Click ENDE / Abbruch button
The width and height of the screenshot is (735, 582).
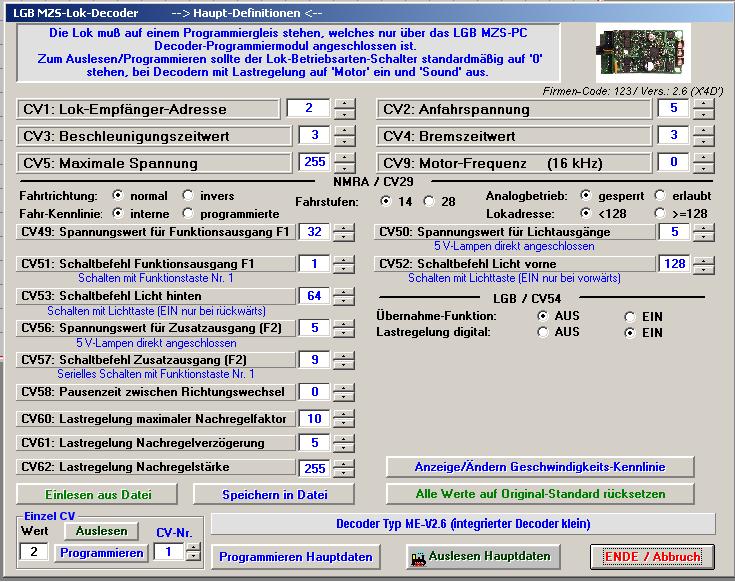click(x=652, y=557)
